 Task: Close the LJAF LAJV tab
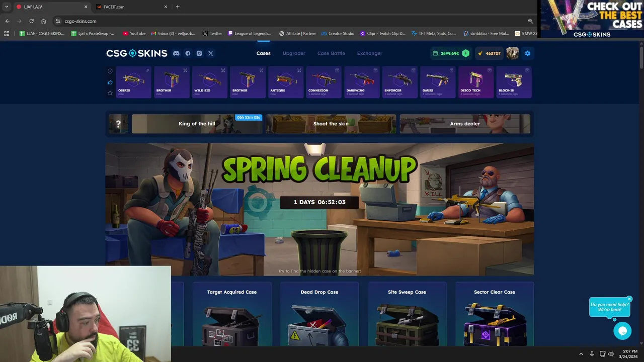86,7
